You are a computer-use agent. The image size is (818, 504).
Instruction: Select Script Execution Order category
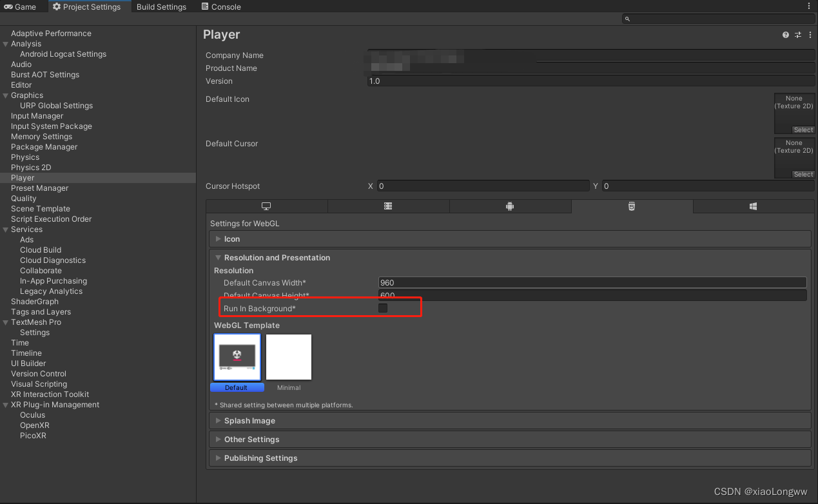pos(52,219)
